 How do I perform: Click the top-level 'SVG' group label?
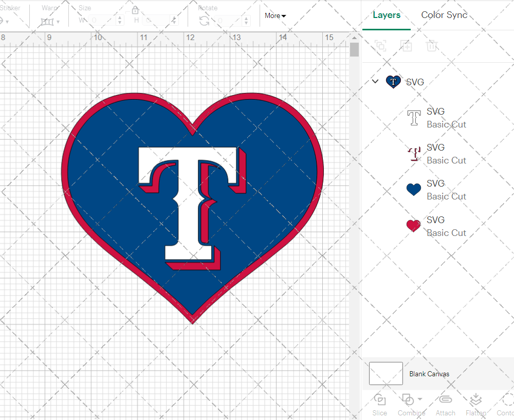point(415,82)
